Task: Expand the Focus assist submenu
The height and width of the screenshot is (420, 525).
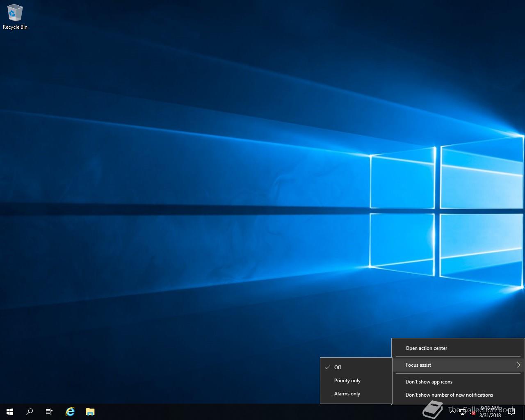Action: [458, 365]
